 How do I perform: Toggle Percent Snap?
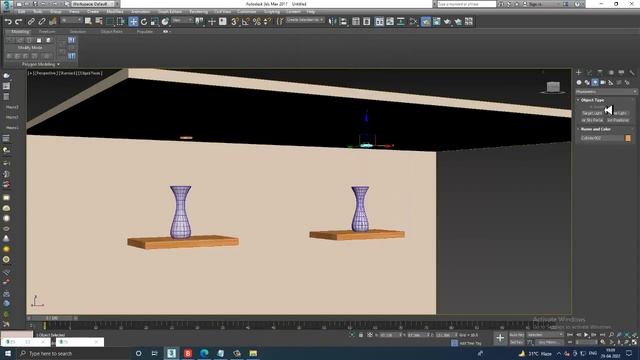257,22
